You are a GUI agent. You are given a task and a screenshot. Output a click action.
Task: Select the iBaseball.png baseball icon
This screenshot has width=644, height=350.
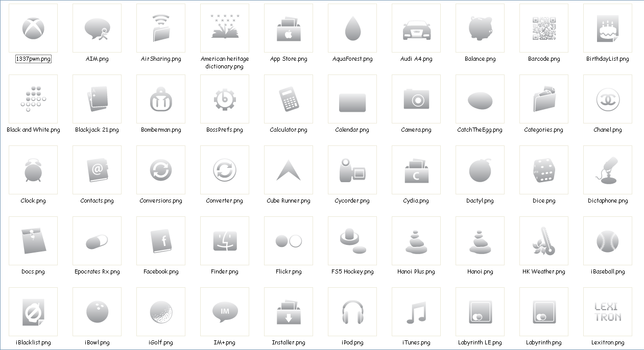coord(608,241)
